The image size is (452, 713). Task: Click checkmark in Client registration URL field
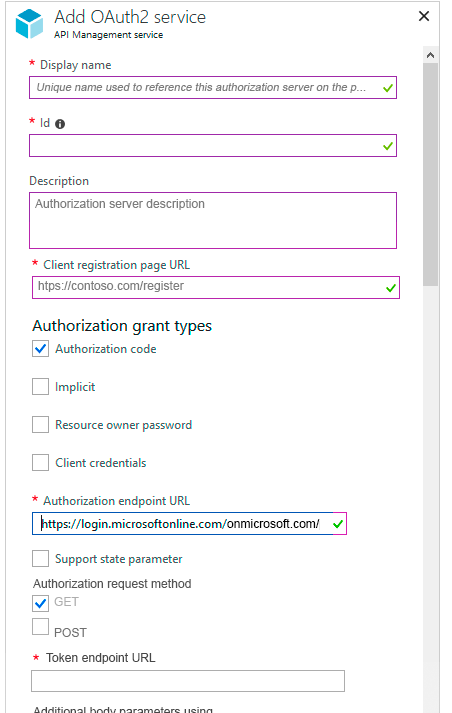click(390, 288)
